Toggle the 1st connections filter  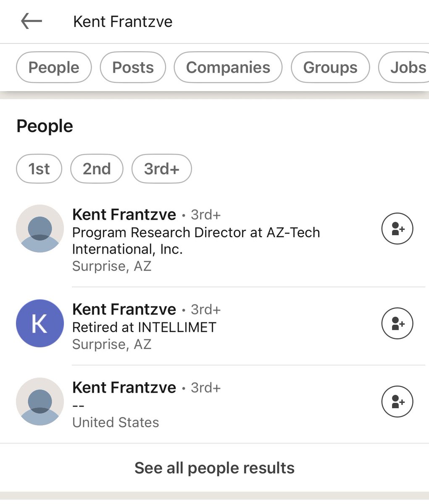point(39,169)
